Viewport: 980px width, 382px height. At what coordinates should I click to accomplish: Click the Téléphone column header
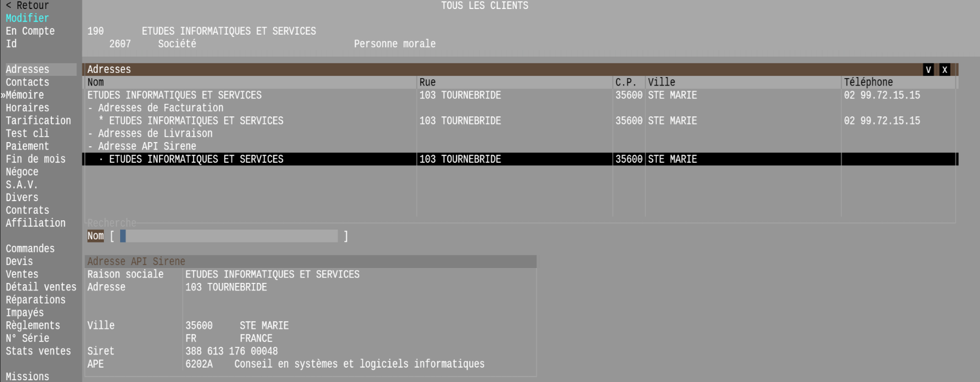pyautogui.click(x=868, y=82)
